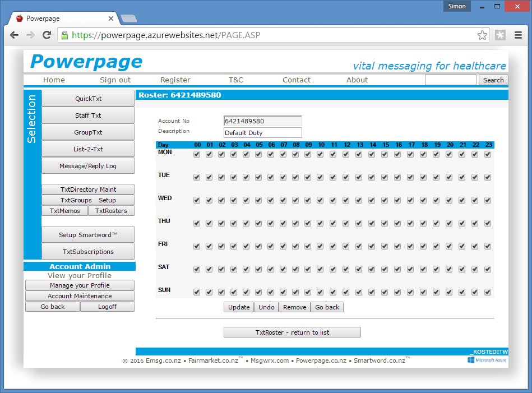Click Go back under the roster
This screenshot has width=532, height=393.
(x=327, y=307)
